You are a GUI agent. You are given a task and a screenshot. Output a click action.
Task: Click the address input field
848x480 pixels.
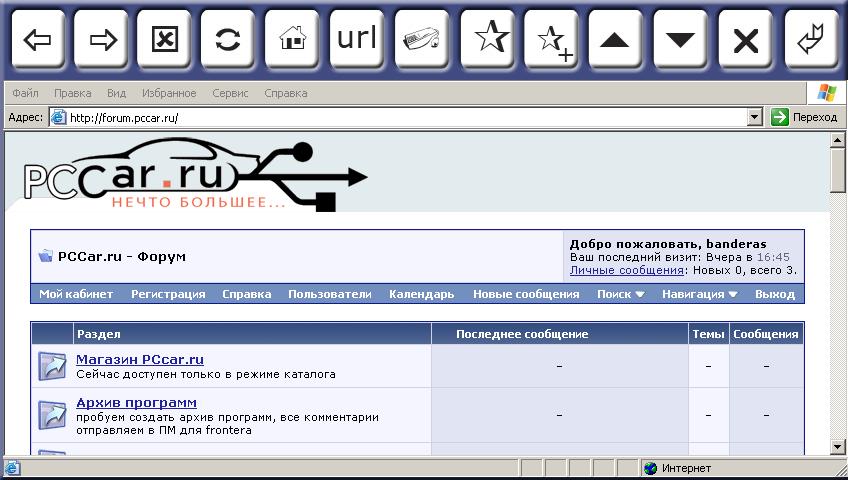click(x=400, y=117)
